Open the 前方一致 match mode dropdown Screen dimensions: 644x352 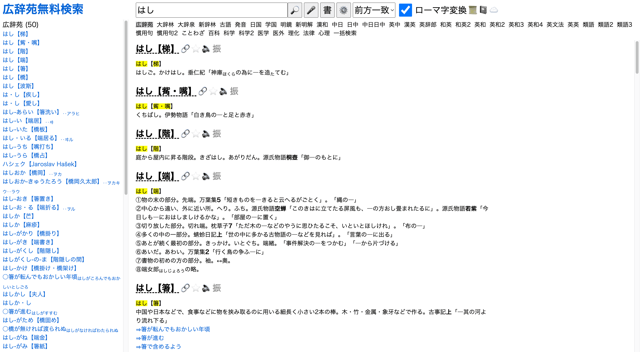[374, 10]
